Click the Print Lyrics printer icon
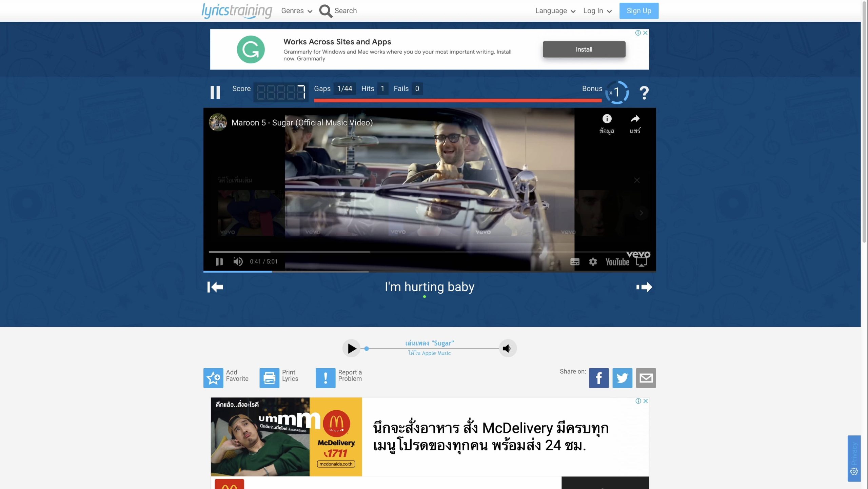 pyautogui.click(x=269, y=378)
